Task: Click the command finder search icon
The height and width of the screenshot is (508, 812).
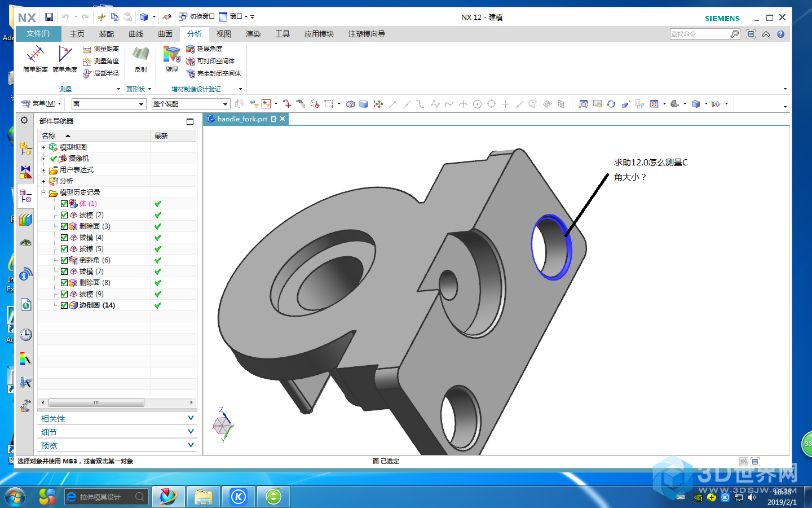Action: (x=735, y=34)
